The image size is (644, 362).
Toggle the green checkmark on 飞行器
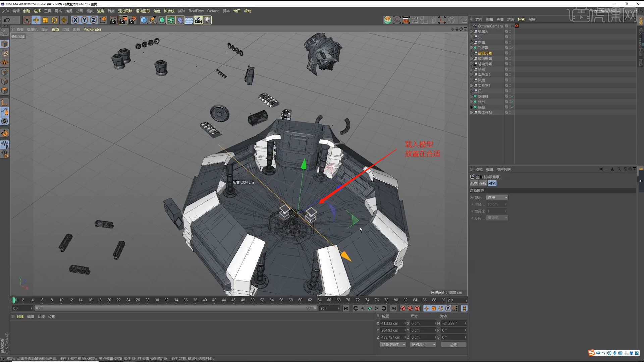point(512,48)
